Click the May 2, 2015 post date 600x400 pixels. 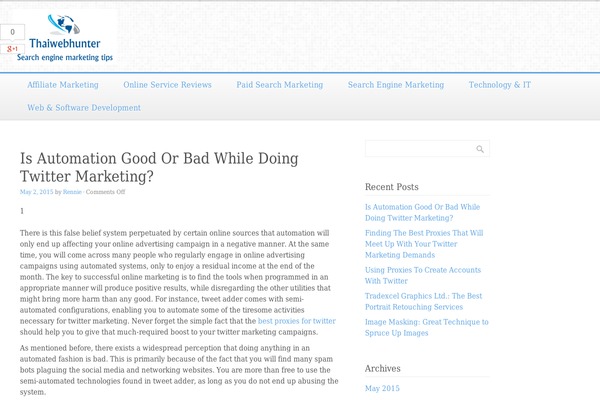36,192
